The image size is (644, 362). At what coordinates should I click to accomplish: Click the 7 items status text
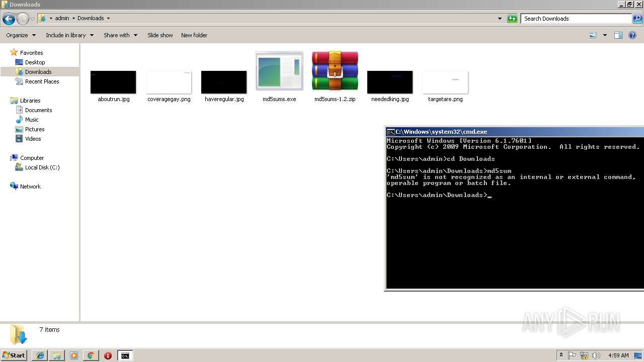pos(49,330)
